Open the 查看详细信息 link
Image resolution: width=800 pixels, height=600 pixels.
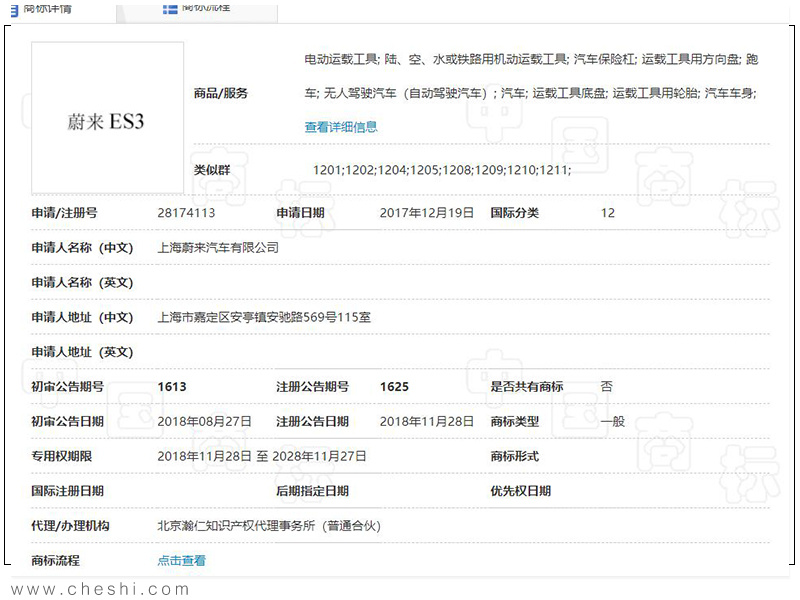[x=341, y=127]
